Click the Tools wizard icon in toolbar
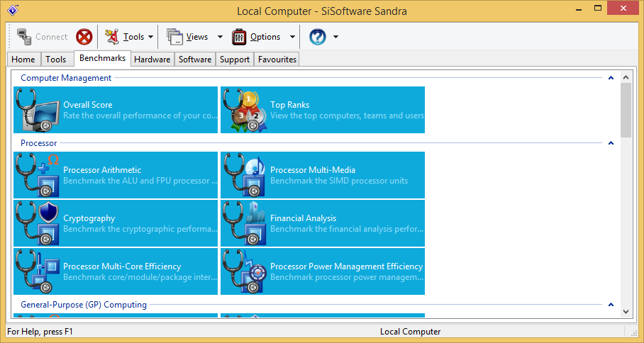The image size is (644, 343). 112,37
